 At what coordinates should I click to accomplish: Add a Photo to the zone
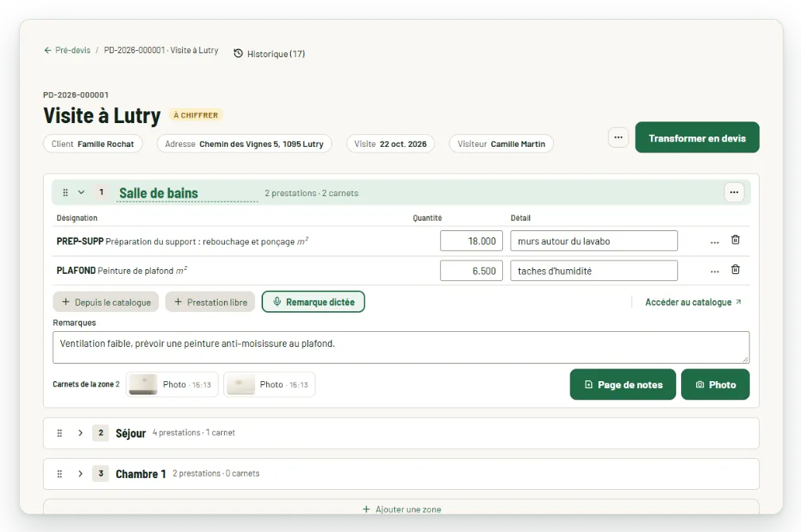point(715,384)
